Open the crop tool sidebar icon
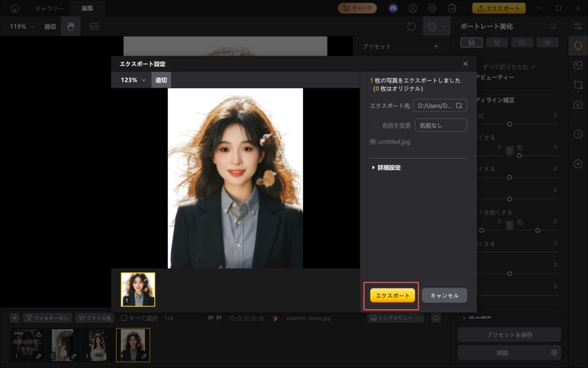Viewport: 588px width, 368px height. [578, 85]
